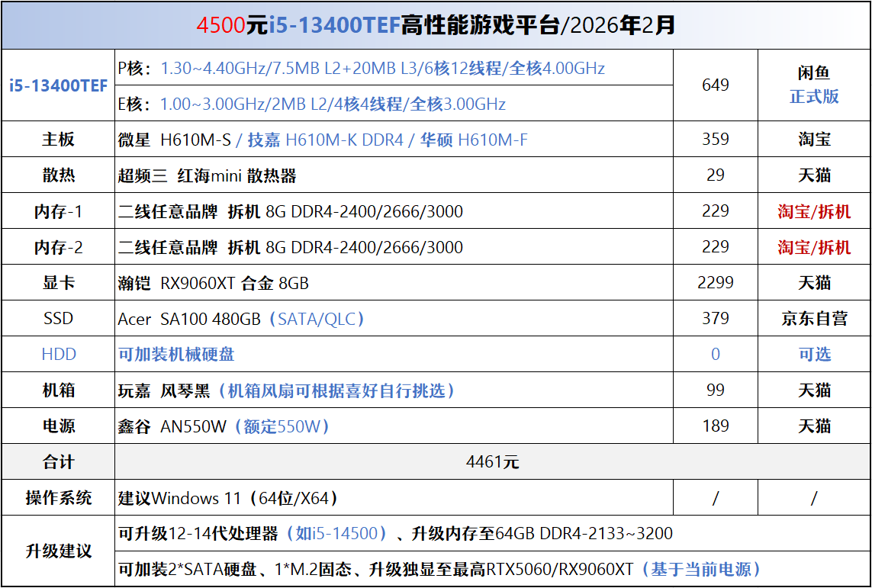
Task: Click the 淘宝 source cell in 主板 row
Action: tap(814, 139)
